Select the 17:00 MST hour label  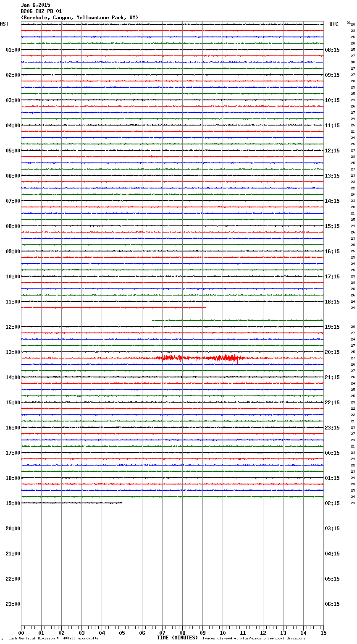pyautogui.click(x=13, y=453)
